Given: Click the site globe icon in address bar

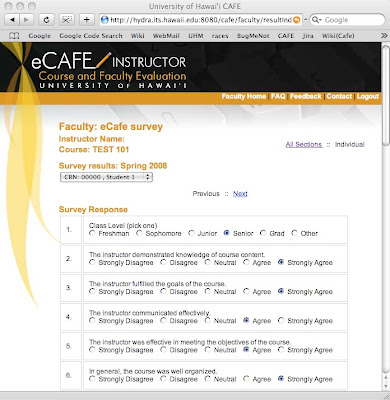Looking at the screenshot, I should coord(105,20).
